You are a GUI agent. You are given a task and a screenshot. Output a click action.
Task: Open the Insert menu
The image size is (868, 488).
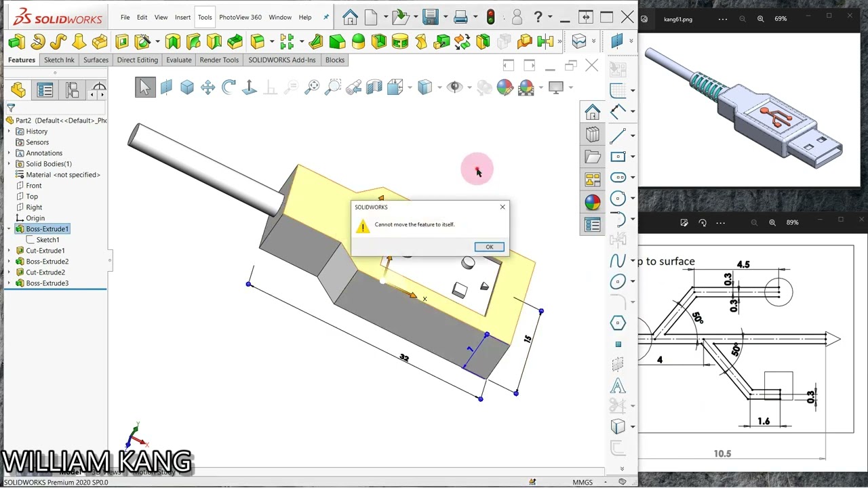coord(182,17)
